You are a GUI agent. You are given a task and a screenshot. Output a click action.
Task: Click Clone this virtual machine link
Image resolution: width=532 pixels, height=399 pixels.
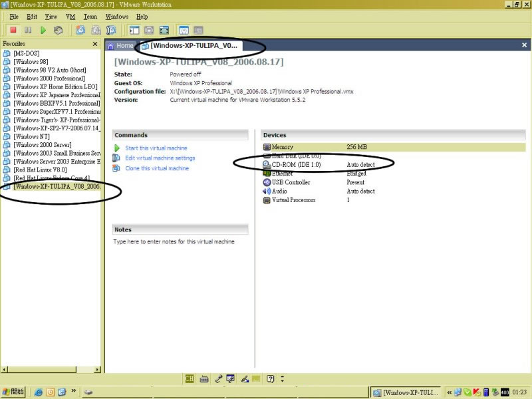pyautogui.click(x=157, y=168)
